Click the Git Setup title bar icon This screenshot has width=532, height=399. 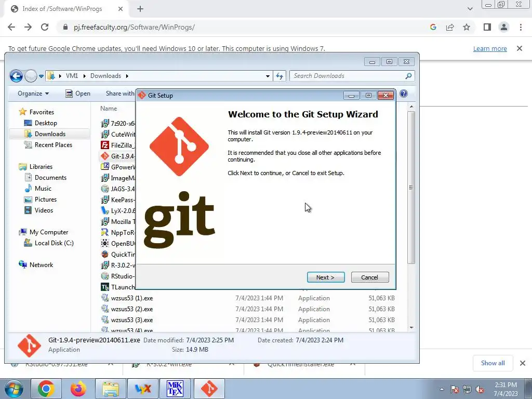[x=142, y=96]
